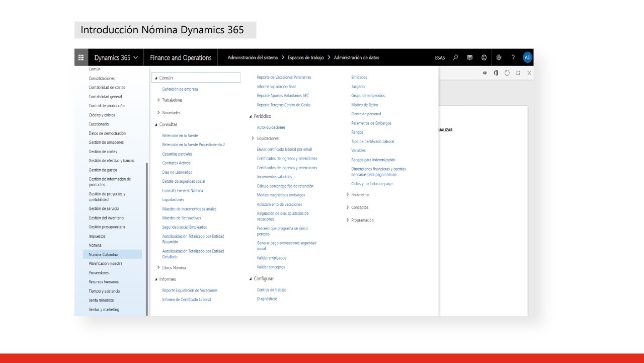This screenshot has height=363, width=644.
Task: Click the module list vertical scrollbar
Action: point(147,239)
